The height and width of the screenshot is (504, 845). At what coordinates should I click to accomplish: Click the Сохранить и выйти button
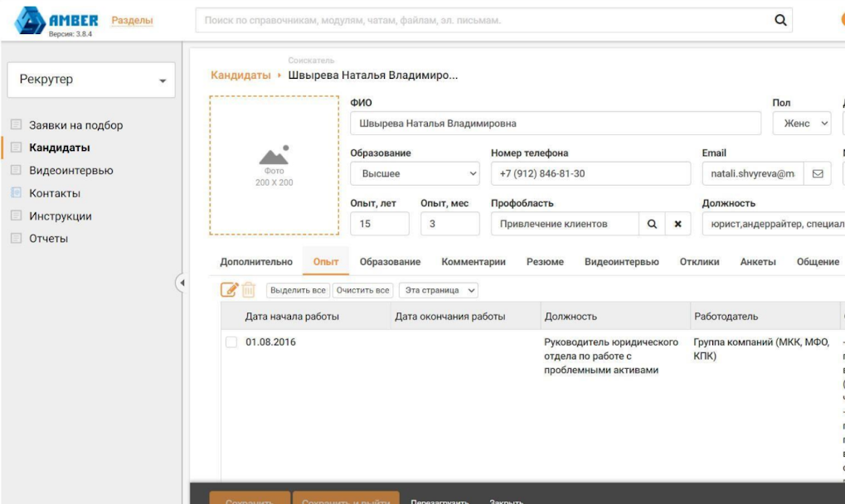pyautogui.click(x=346, y=497)
